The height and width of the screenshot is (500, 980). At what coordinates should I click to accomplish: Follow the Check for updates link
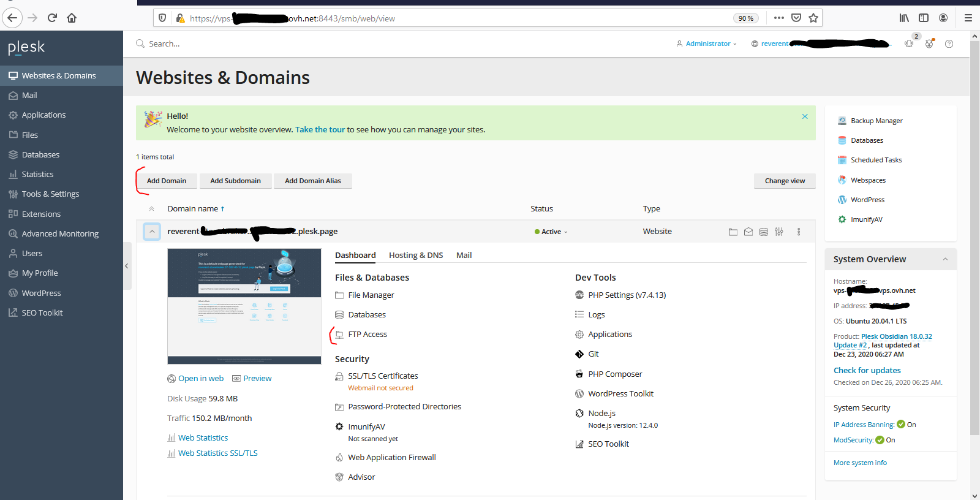pyautogui.click(x=867, y=370)
